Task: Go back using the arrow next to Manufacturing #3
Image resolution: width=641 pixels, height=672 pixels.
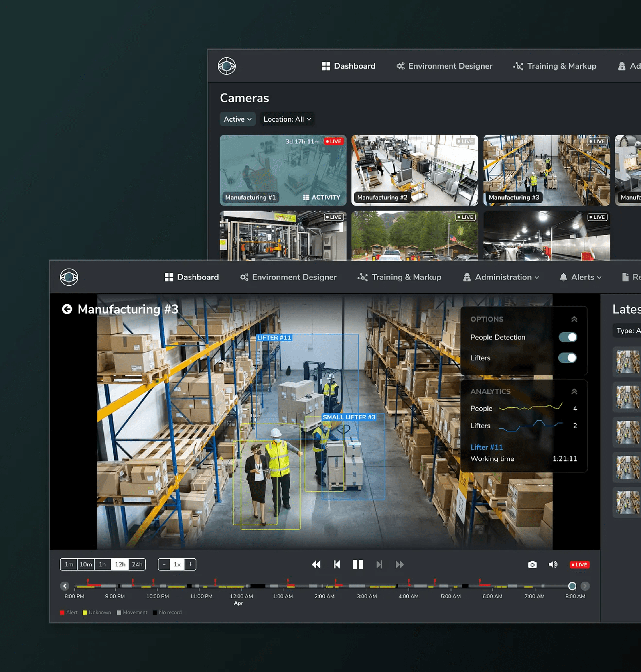Action: click(67, 309)
